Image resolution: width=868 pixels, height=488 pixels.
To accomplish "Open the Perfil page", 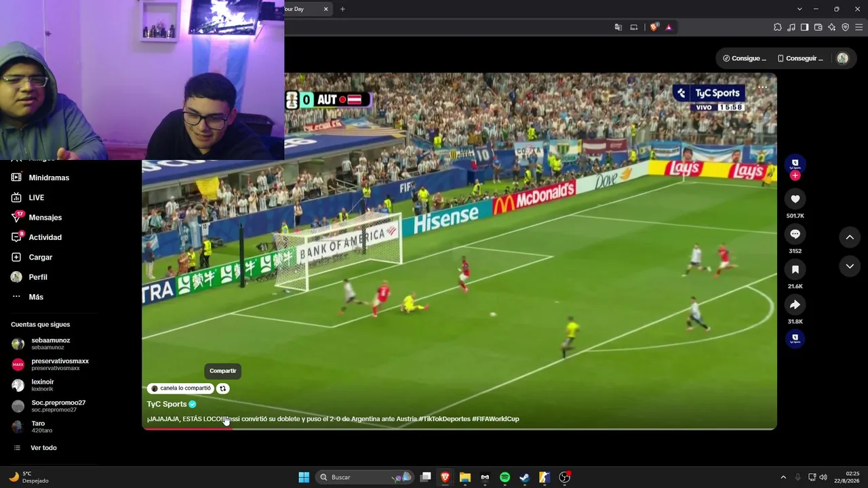I will coord(29,277).
